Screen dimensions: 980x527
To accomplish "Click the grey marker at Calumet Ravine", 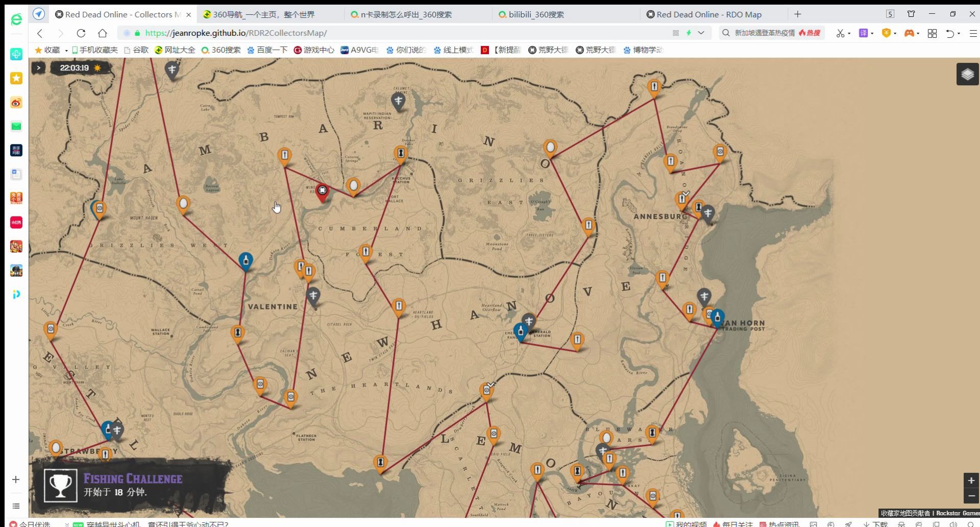I will [x=399, y=102].
